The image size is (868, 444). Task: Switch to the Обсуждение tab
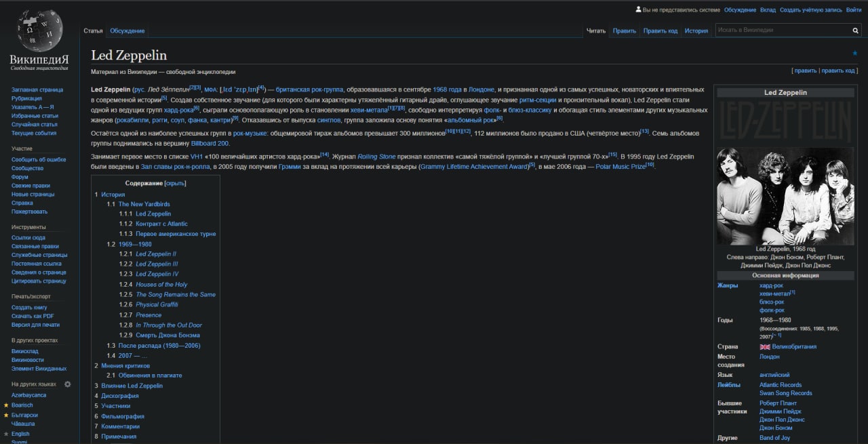(x=127, y=31)
